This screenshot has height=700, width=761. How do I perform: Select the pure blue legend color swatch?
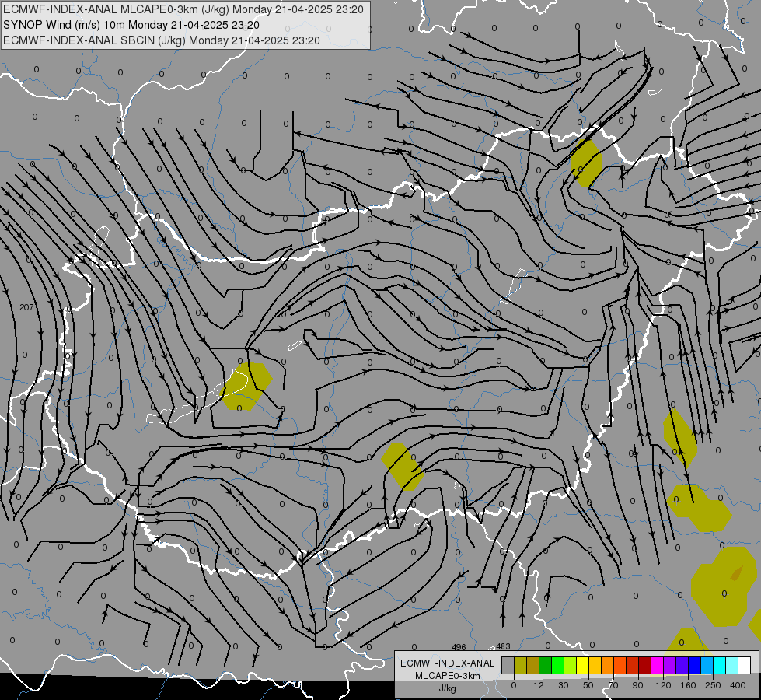pos(695,666)
